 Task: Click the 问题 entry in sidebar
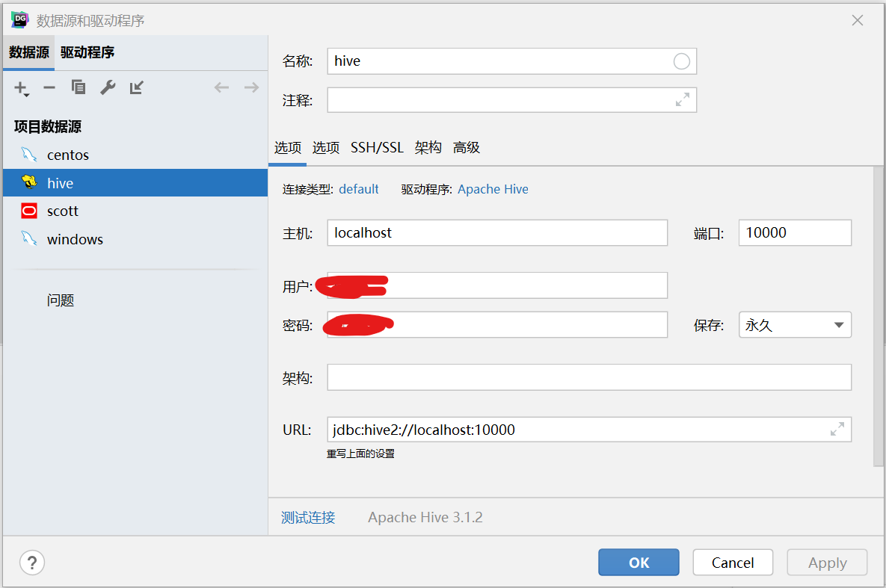[x=61, y=300]
